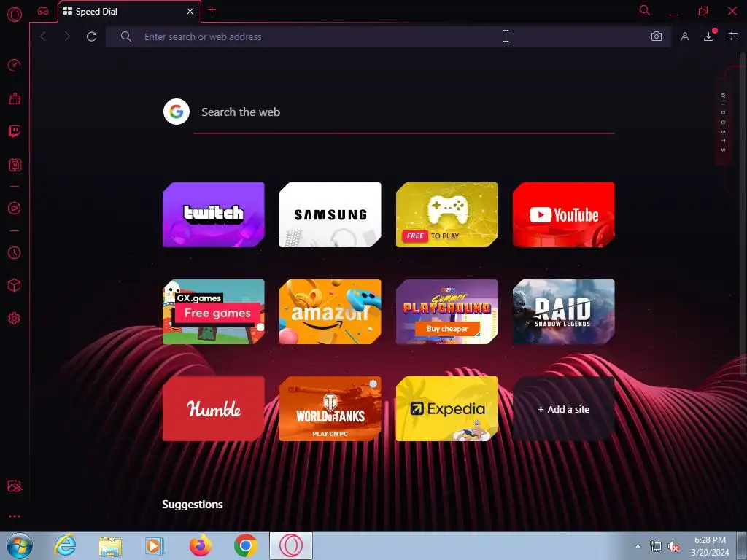747x560 pixels.
Task: Launch Internet Explorer from taskbar
Action: point(65,545)
